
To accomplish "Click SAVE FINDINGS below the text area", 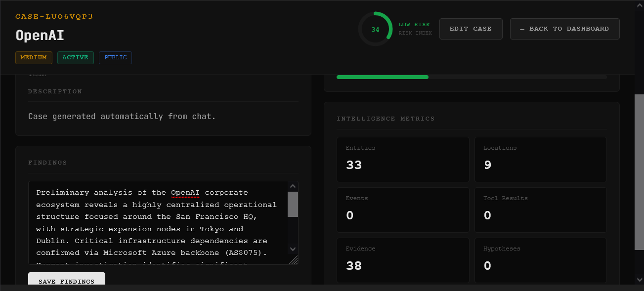I will pyautogui.click(x=66, y=281).
